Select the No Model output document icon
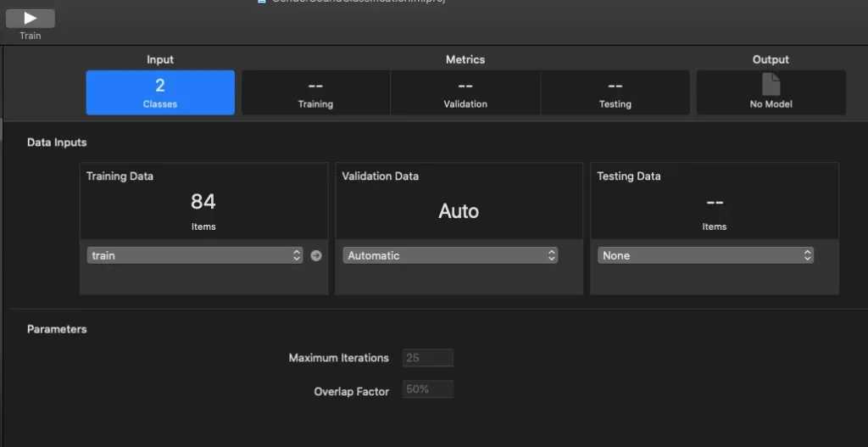Image resolution: width=868 pixels, height=447 pixels. [771, 85]
